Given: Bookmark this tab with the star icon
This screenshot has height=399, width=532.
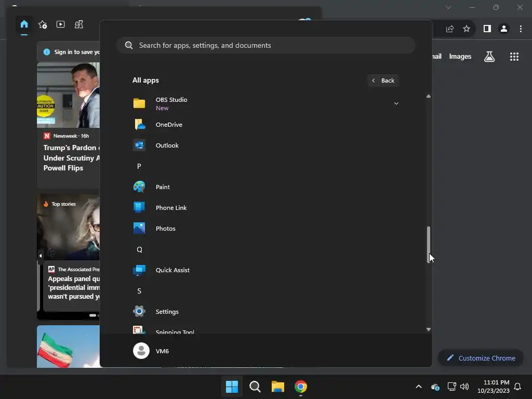Looking at the screenshot, I should (467, 29).
